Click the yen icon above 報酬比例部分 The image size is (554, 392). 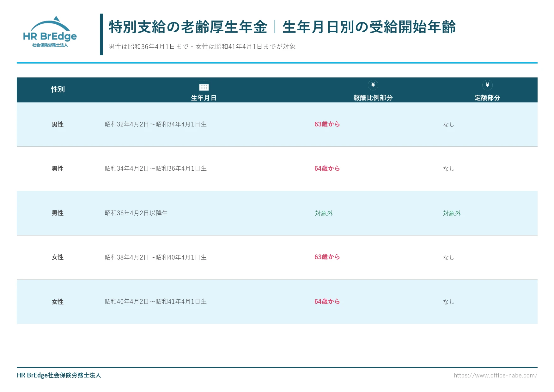373,85
